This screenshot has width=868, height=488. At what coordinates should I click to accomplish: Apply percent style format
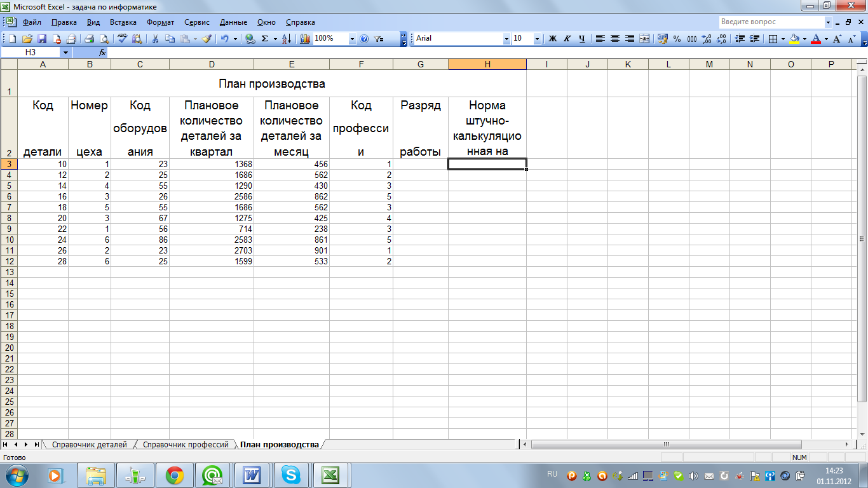677,39
